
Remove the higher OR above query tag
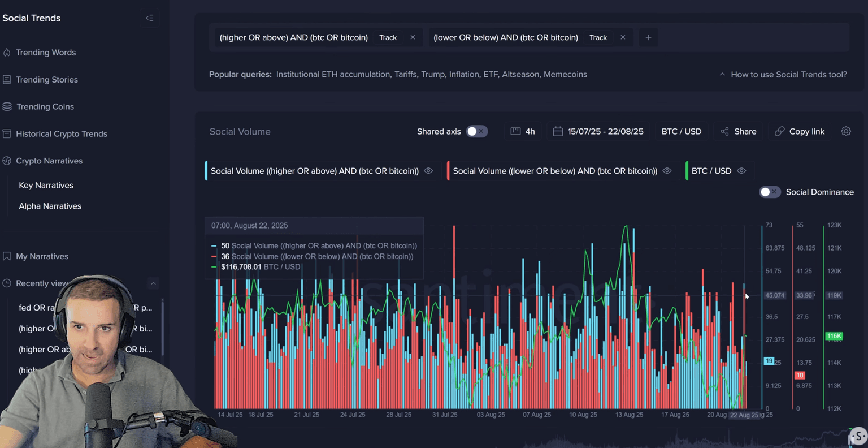pos(413,37)
